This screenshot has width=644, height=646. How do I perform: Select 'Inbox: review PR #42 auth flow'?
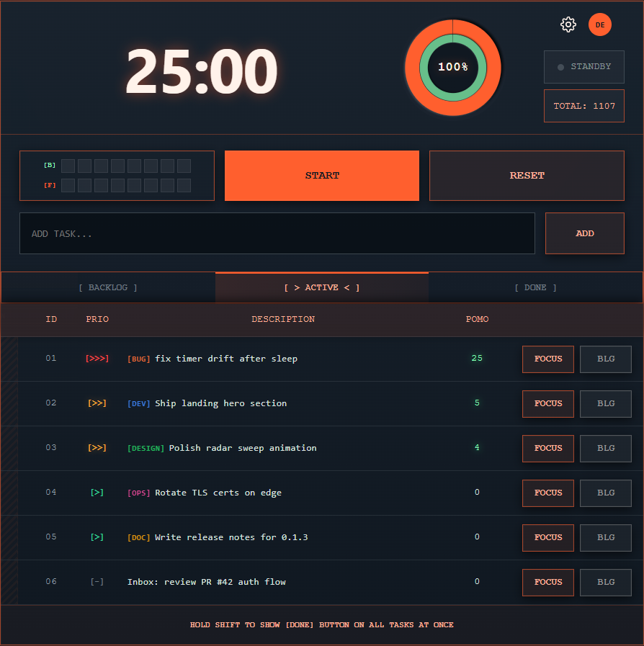coord(207,582)
